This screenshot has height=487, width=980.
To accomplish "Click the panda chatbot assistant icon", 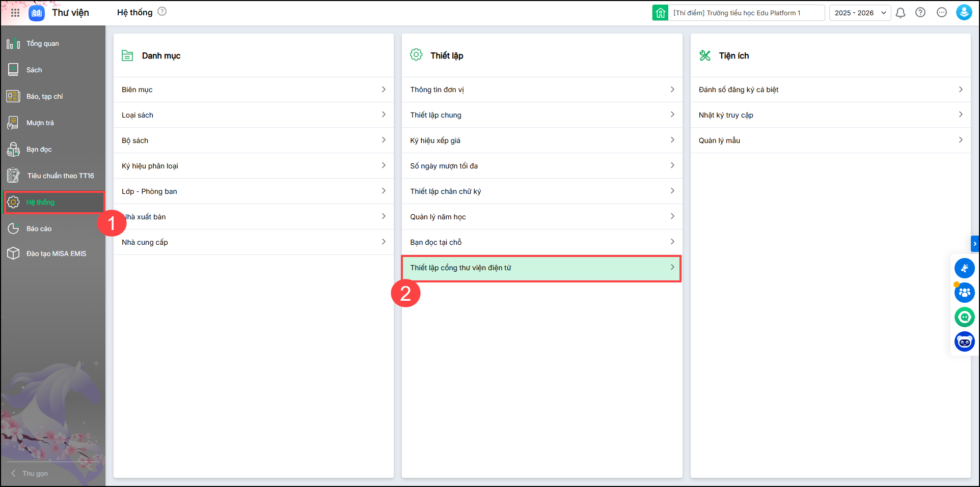I will point(964,341).
